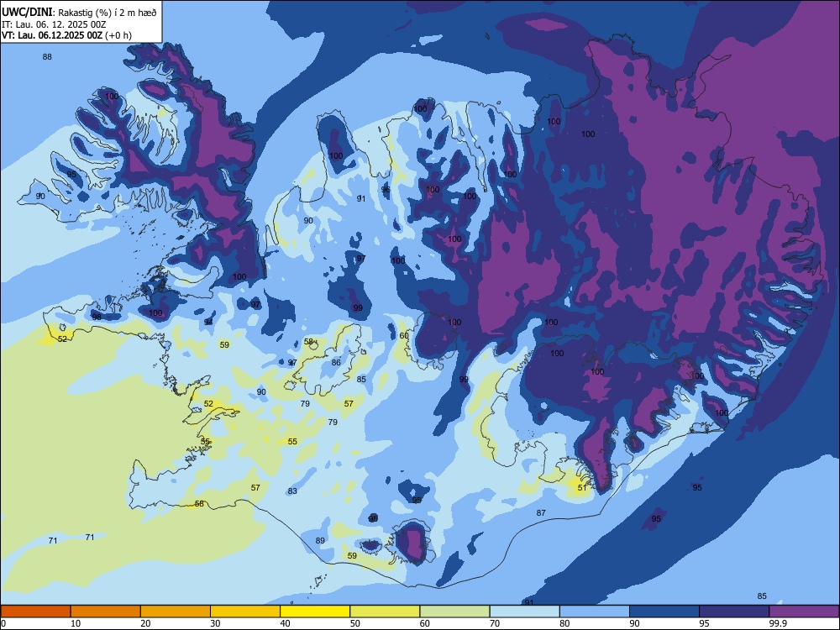The height and width of the screenshot is (630, 840).
Task: Click the '86' humidity value on the map
Action: tap(336, 363)
